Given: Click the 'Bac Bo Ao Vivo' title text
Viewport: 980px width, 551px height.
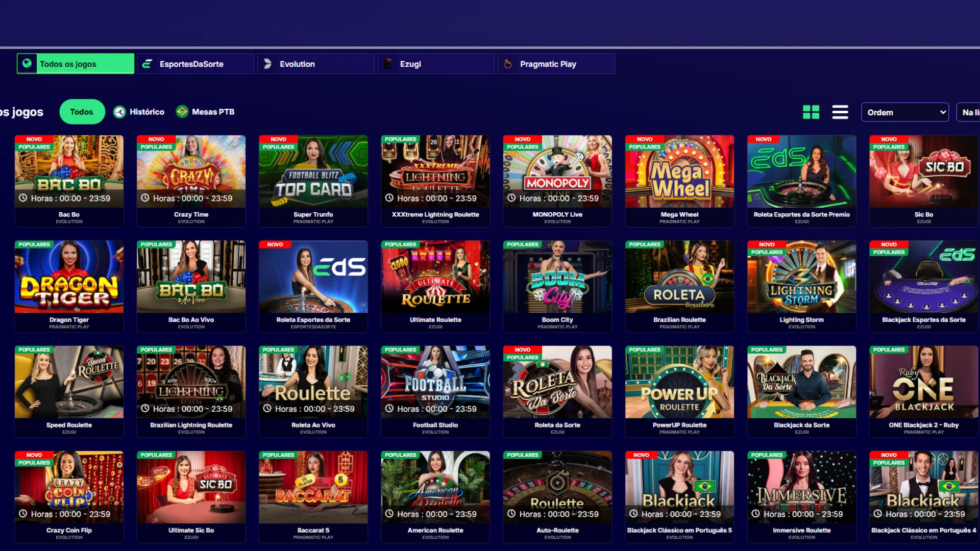Looking at the screenshot, I should pos(191,320).
